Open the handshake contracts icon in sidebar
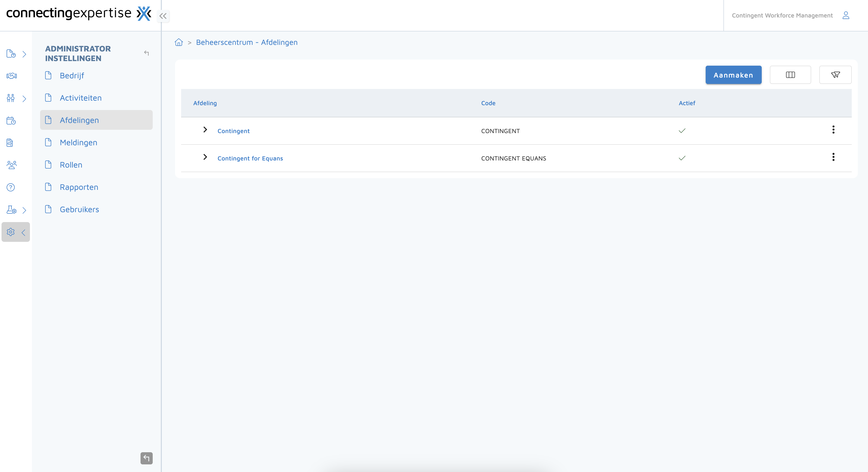 tap(11, 76)
